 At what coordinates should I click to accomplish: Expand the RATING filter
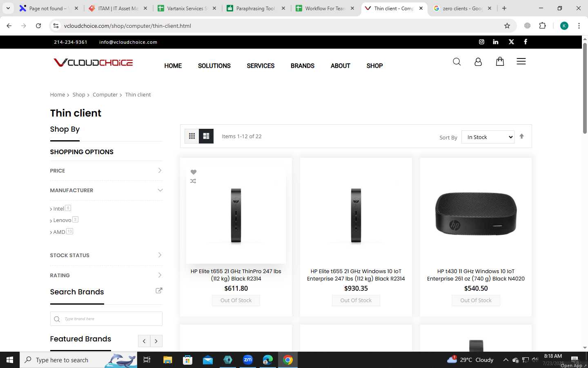(x=106, y=275)
